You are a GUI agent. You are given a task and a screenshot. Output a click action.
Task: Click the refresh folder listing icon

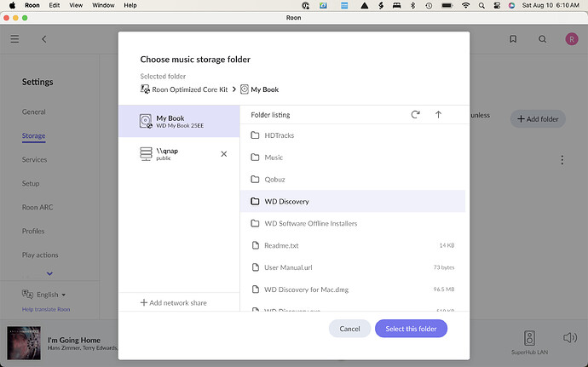coord(415,114)
